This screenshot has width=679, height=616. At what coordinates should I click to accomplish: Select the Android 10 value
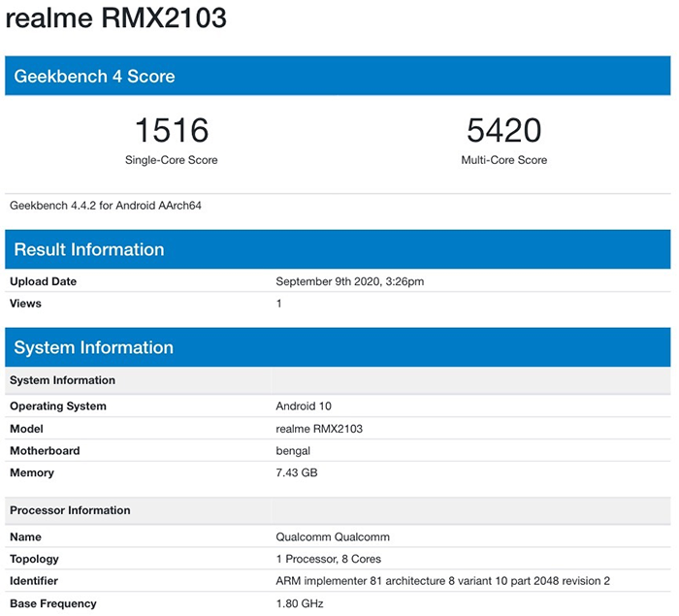pos(304,406)
